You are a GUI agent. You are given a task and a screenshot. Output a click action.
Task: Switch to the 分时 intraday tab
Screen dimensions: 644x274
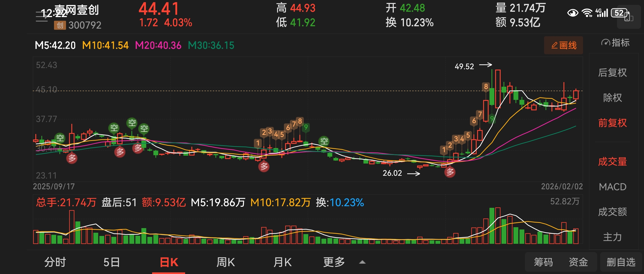tap(55, 262)
